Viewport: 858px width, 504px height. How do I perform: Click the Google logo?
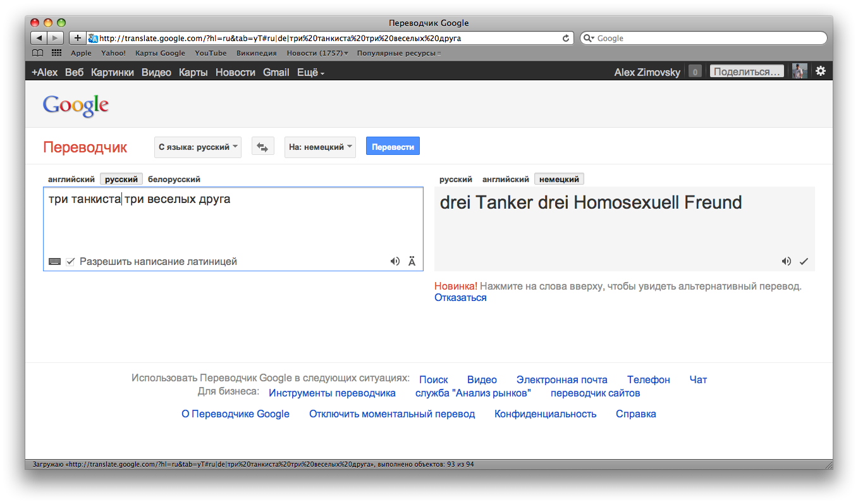[76, 106]
